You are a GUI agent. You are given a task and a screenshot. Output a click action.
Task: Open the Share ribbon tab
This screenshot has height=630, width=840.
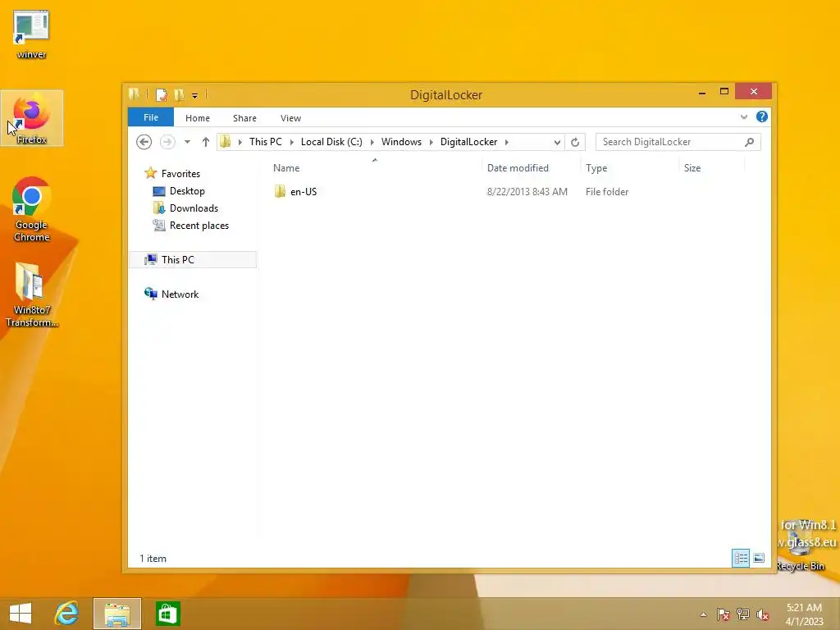pos(244,118)
